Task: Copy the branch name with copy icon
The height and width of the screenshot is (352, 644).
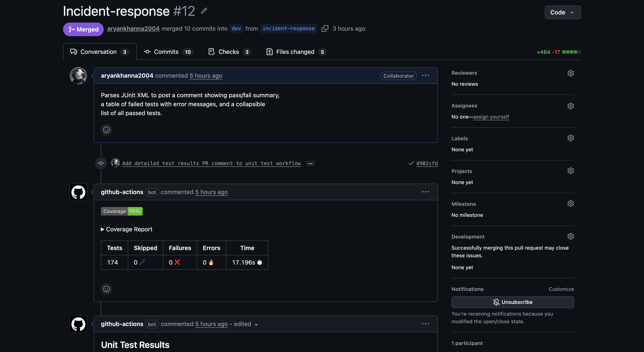Action: pyautogui.click(x=325, y=28)
